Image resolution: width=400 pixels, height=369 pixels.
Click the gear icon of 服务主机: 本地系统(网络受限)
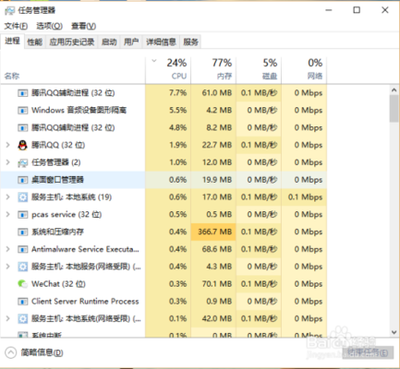(22, 319)
